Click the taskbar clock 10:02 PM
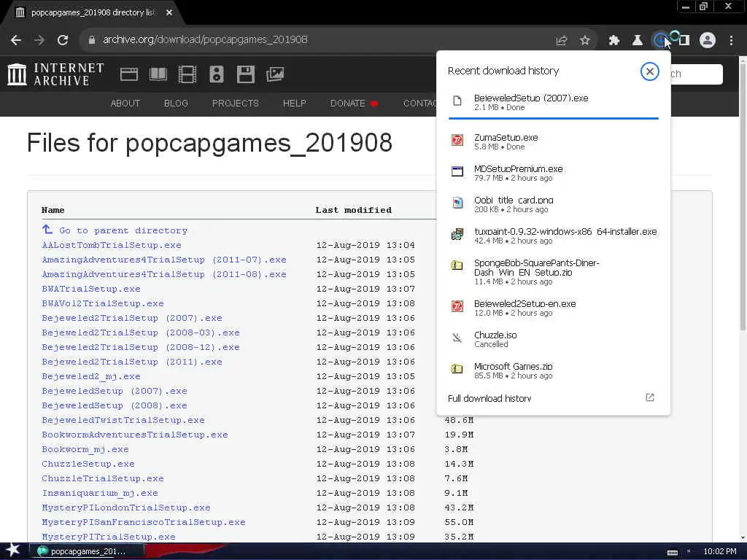This screenshot has height=560, width=747. tap(720, 551)
